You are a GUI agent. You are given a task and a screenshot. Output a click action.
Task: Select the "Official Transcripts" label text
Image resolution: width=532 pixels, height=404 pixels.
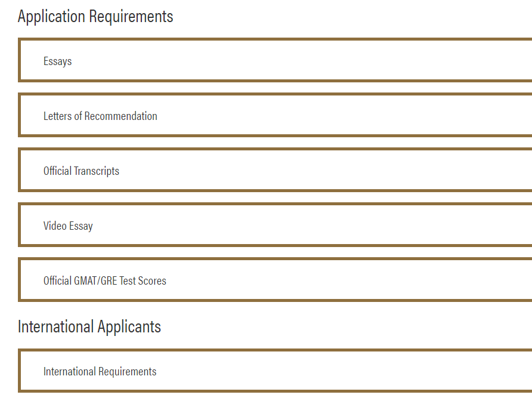81,171
